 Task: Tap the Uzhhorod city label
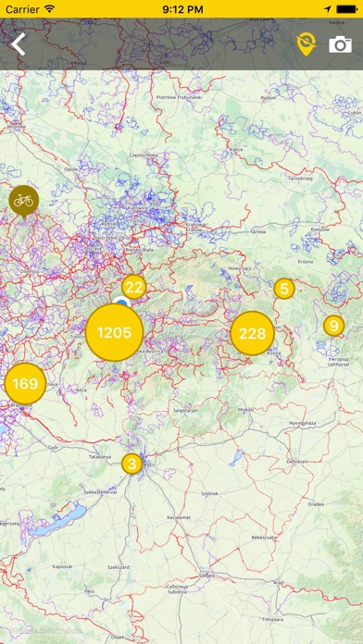(339, 365)
